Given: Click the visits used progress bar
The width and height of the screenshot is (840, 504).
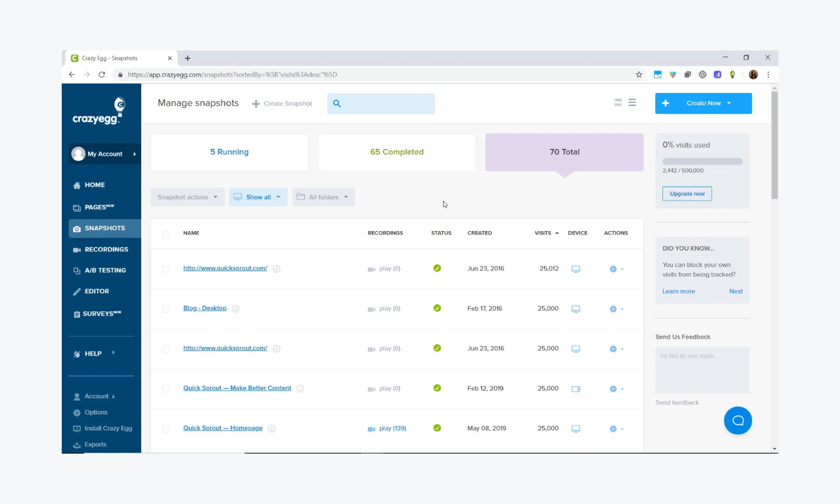Looking at the screenshot, I should (x=703, y=161).
